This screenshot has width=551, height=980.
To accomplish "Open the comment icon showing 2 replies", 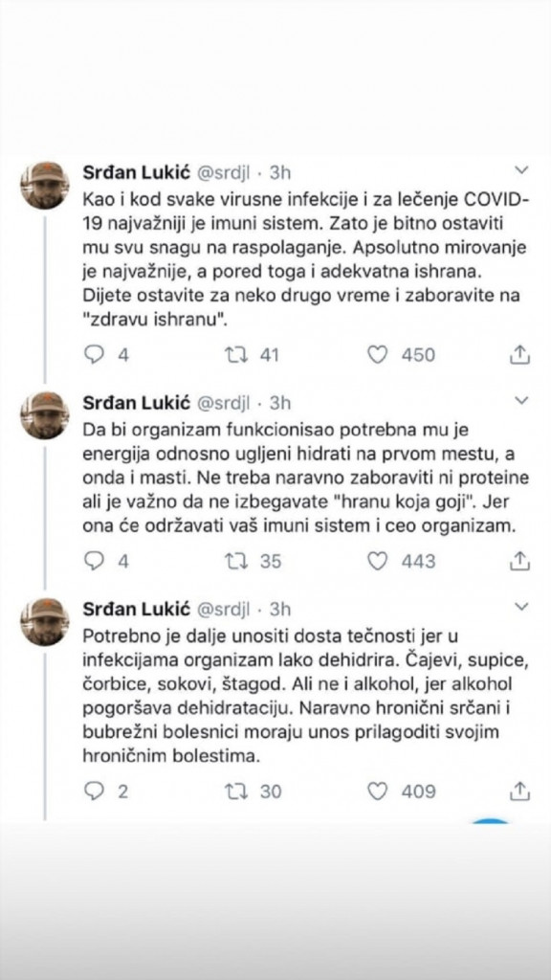I will click(95, 791).
